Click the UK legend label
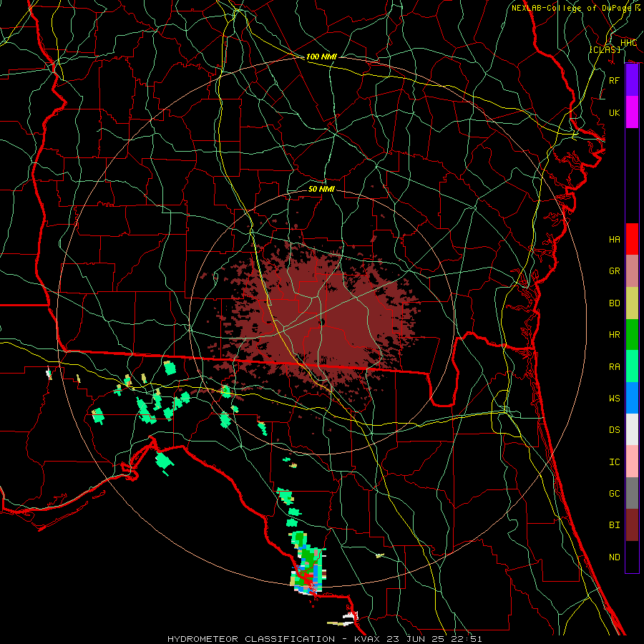 tap(615, 112)
